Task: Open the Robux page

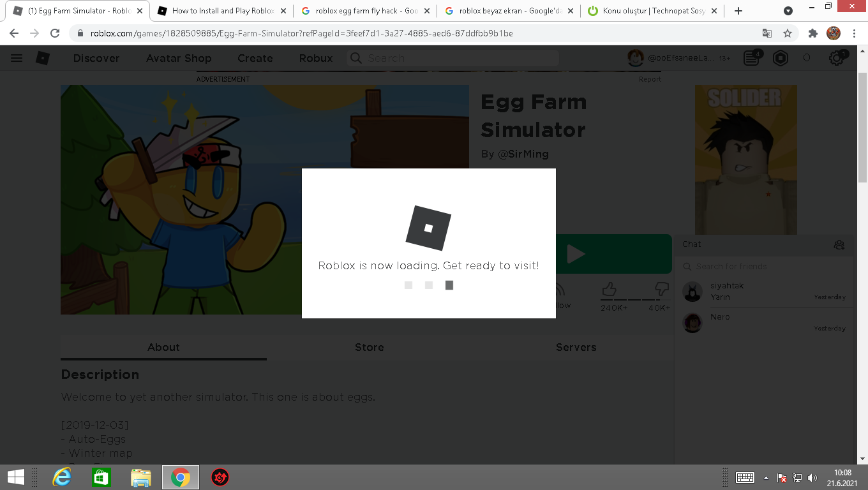Action: click(316, 58)
